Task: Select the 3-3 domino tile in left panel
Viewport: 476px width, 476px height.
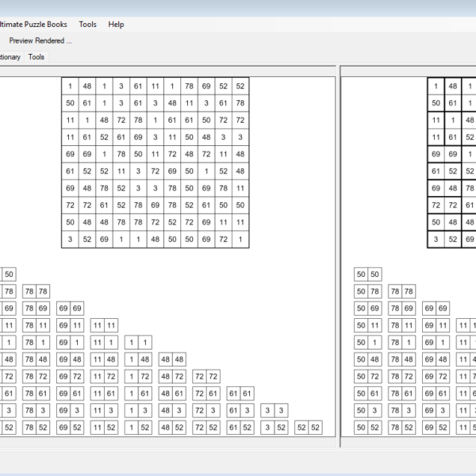Action: tap(274, 410)
